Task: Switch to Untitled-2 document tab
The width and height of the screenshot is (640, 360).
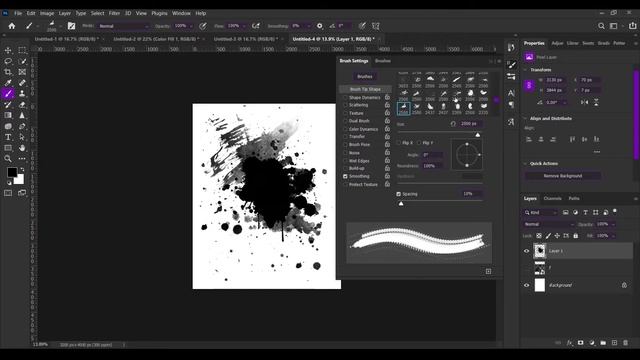Action: pos(156,39)
